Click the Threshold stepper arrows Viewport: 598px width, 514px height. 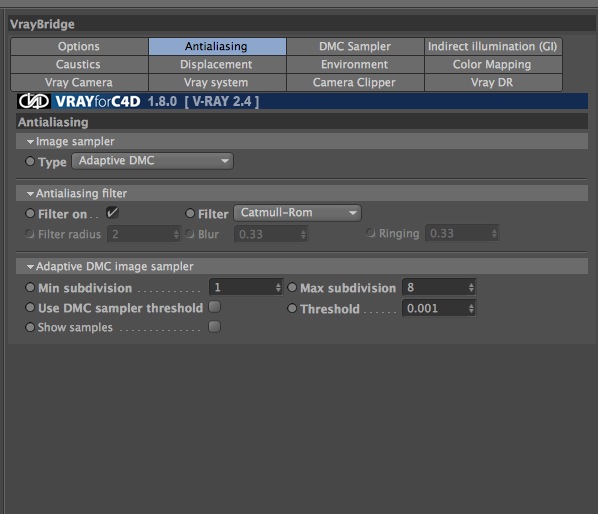471,308
